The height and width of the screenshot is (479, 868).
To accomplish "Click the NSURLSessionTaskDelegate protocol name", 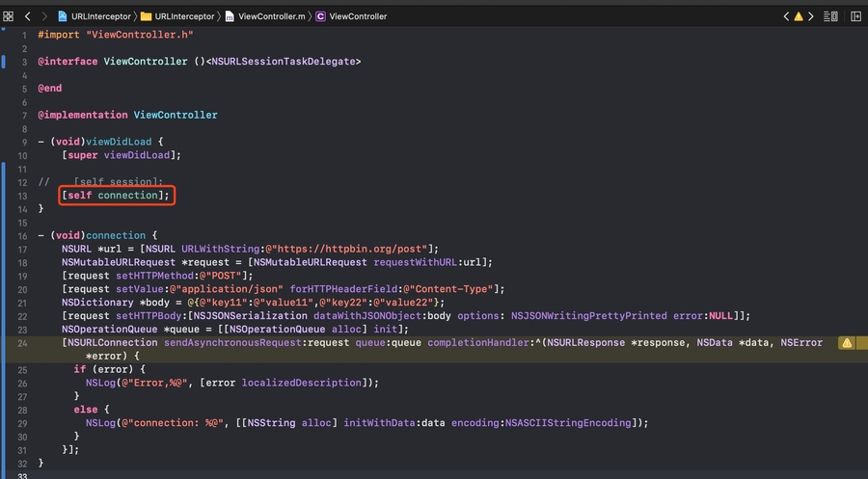I will click(x=282, y=62).
